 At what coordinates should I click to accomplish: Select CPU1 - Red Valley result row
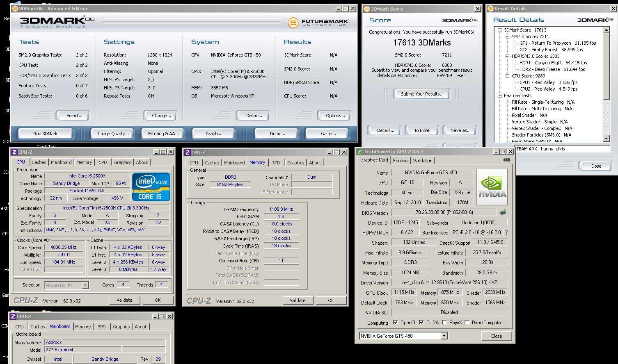[548, 82]
